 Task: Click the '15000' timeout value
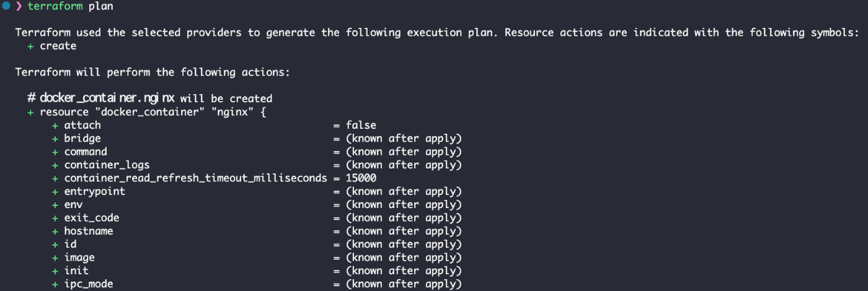coord(361,178)
